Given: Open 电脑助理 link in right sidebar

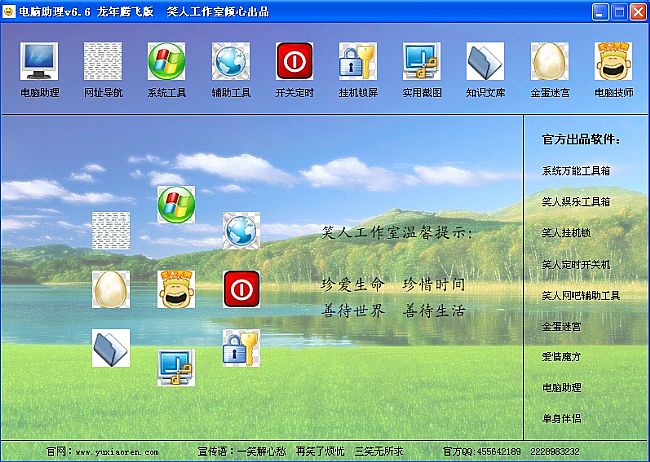Looking at the screenshot, I should (561, 387).
